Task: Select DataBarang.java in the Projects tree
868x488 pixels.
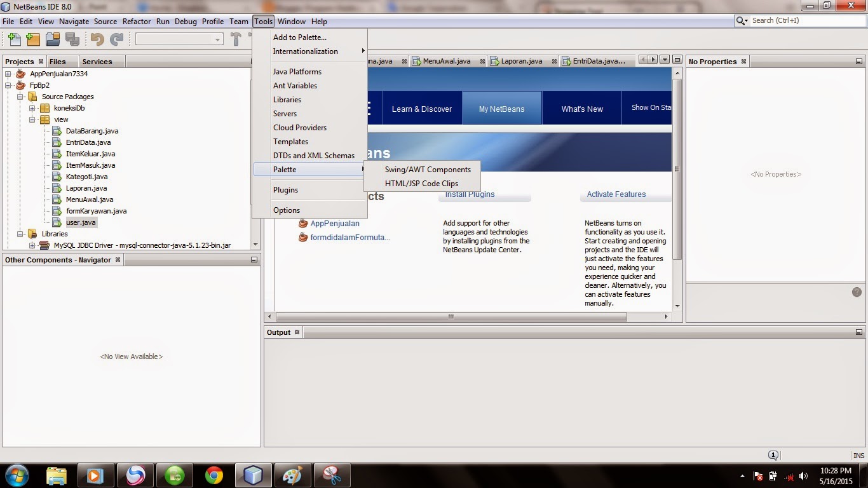Action: pos(92,131)
